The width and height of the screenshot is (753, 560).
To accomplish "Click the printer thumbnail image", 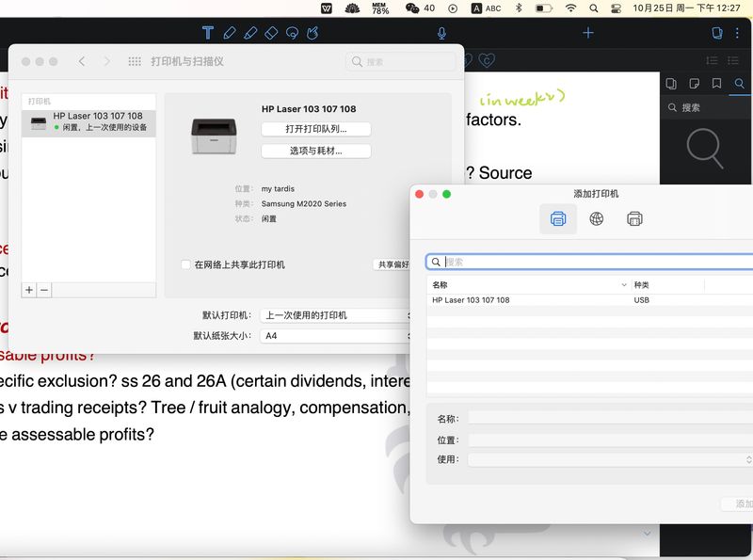I will [214, 136].
